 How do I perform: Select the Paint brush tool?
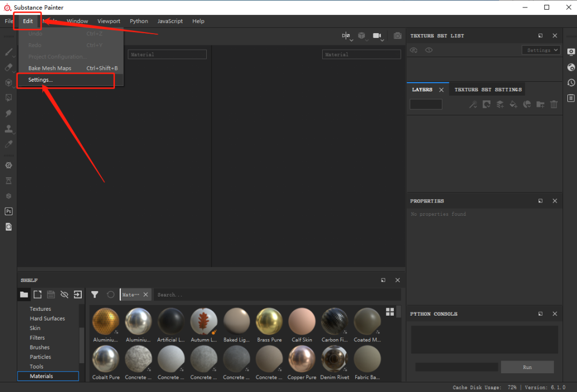(x=9, y=52)
